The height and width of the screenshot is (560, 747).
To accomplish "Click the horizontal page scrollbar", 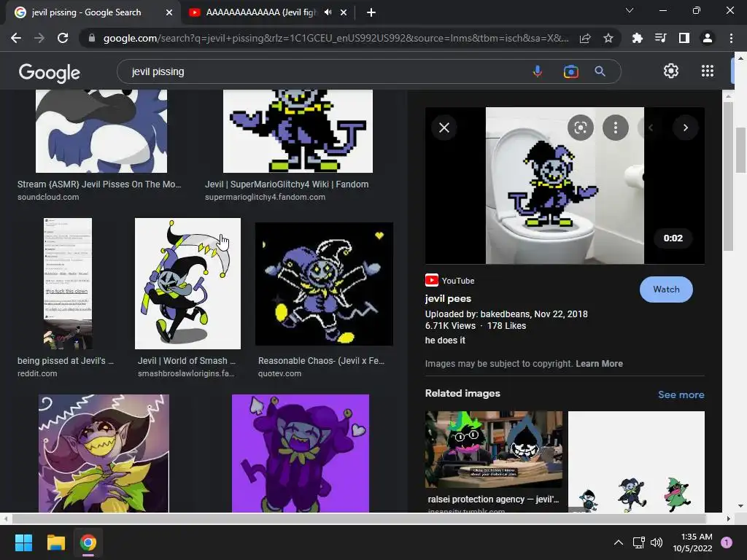I will click(x=359, y=518).
